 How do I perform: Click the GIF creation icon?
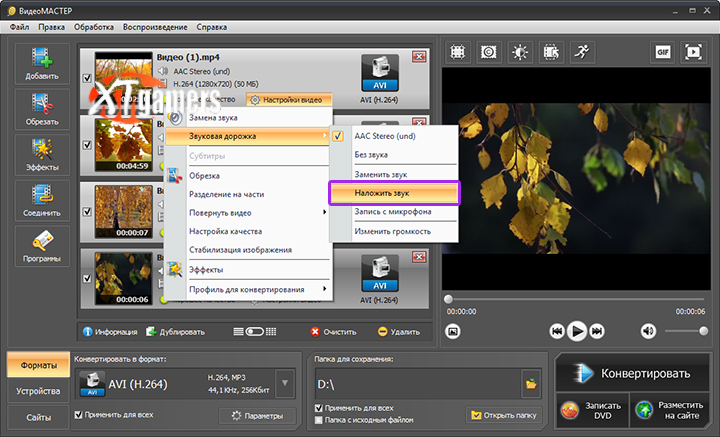[663, 52]
